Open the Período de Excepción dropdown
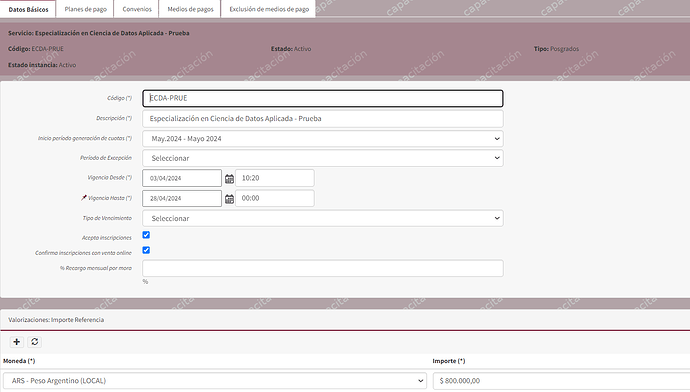 pyautogui.click(x=323, y=158)
